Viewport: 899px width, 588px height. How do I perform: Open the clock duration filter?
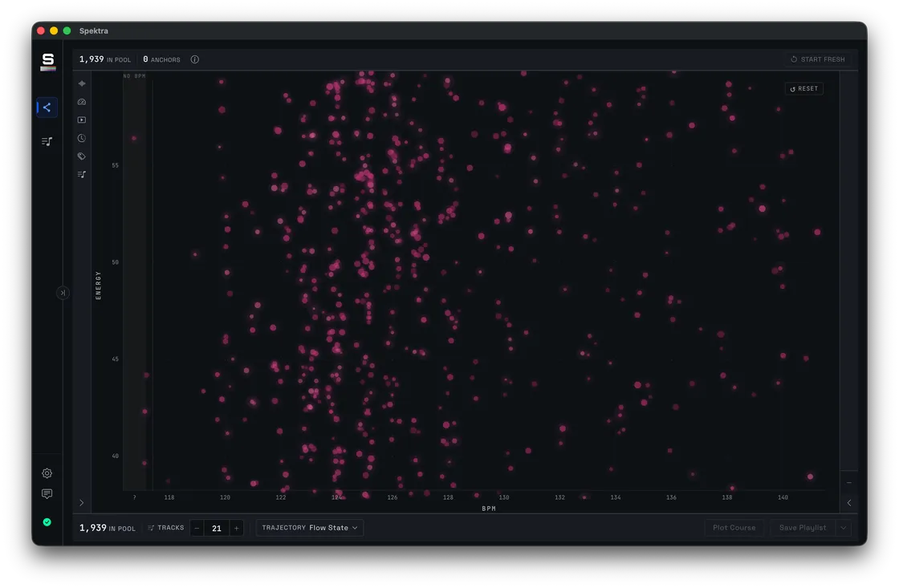click(x=82, y=138)
